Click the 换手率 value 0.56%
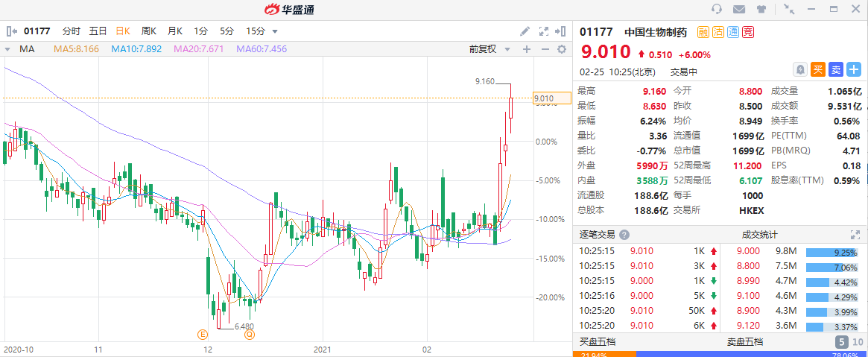The image size is (868, 357). pos(848,121)
